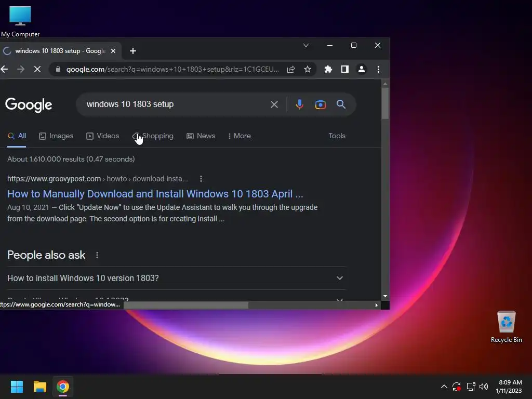This screenshot has width=532, height=399.
Task: Open the search Tools button
Action: (337, 136)
